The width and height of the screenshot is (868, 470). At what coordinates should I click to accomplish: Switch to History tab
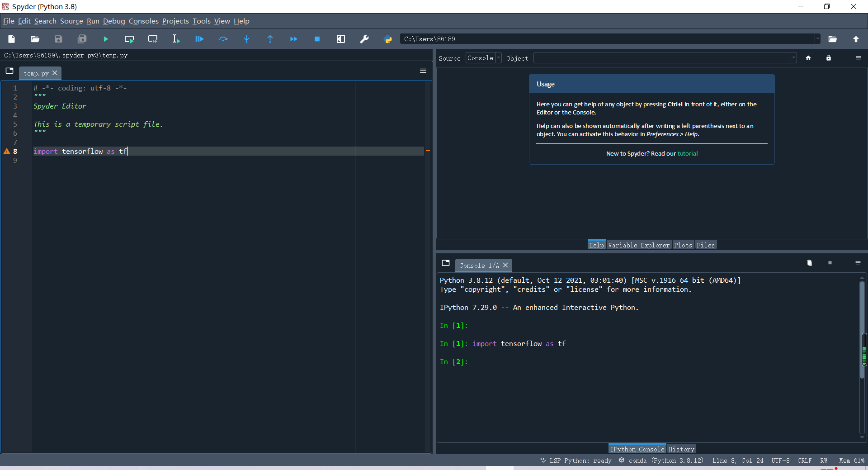click(681, 449)
